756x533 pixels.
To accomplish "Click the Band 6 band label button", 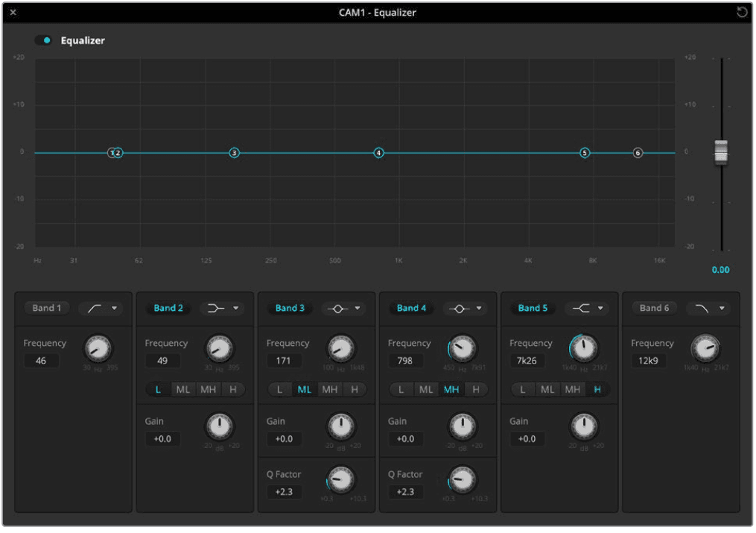I will tap(654, 308).
